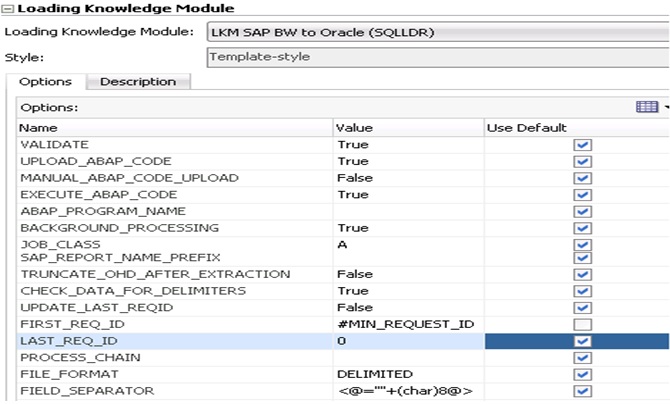
Task: Toggle Use Default for MANUAL_ABAP_CODE_UPLOAD
Action: (x=582, y=178)
